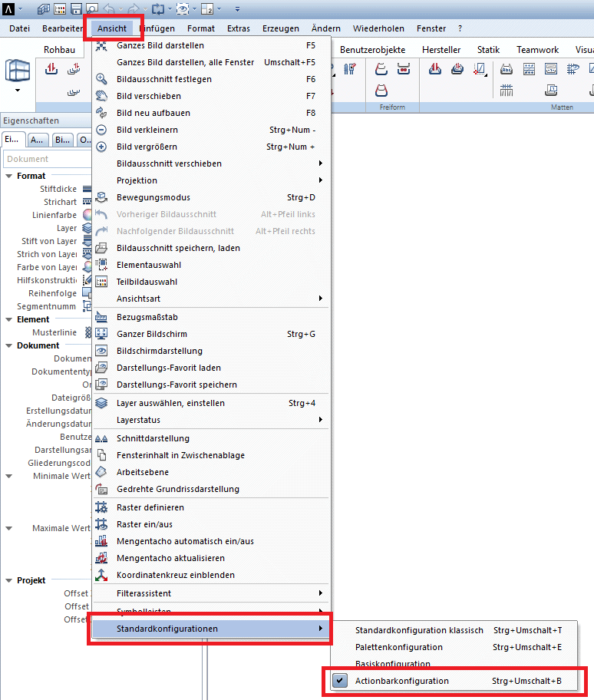Viewport: 594px width, 700px height.
Task: Click the Koordinatenkreuz einblenden axis icon
Action: click(101, 575)
